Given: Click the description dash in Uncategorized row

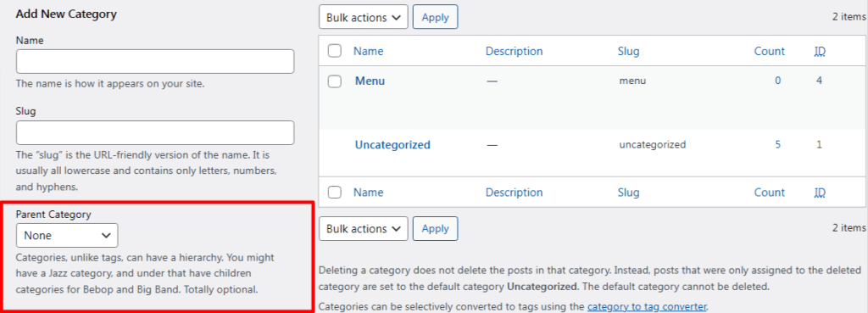Looking at the screenshot, I should (492, 146).
